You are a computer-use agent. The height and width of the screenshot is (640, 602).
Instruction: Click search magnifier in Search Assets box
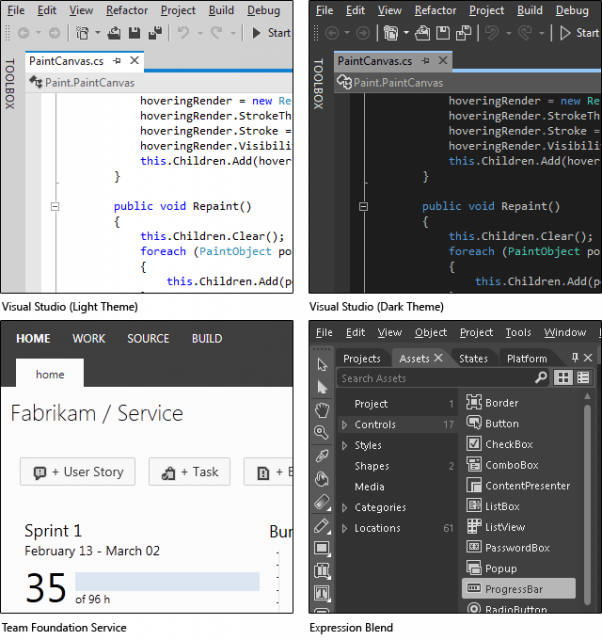(541, 378)
